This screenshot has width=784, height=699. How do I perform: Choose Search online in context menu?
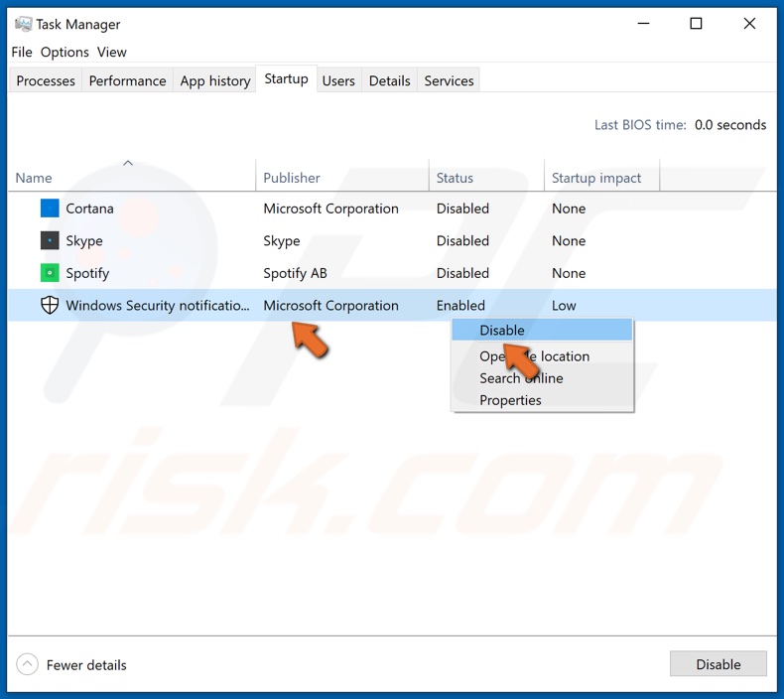tap(542, 378)
